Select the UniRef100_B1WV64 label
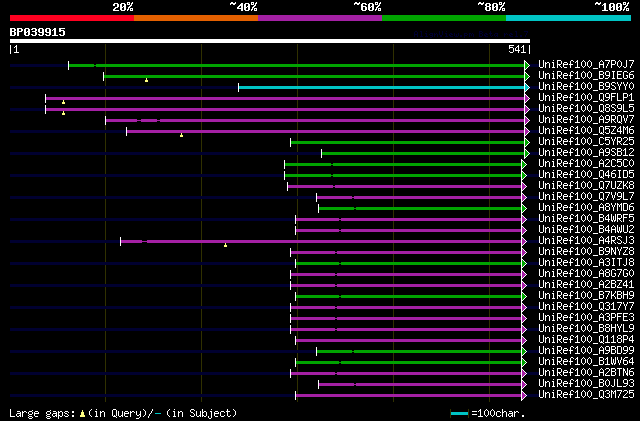This screenshot has width=640, height=421. tap(586, 362)
